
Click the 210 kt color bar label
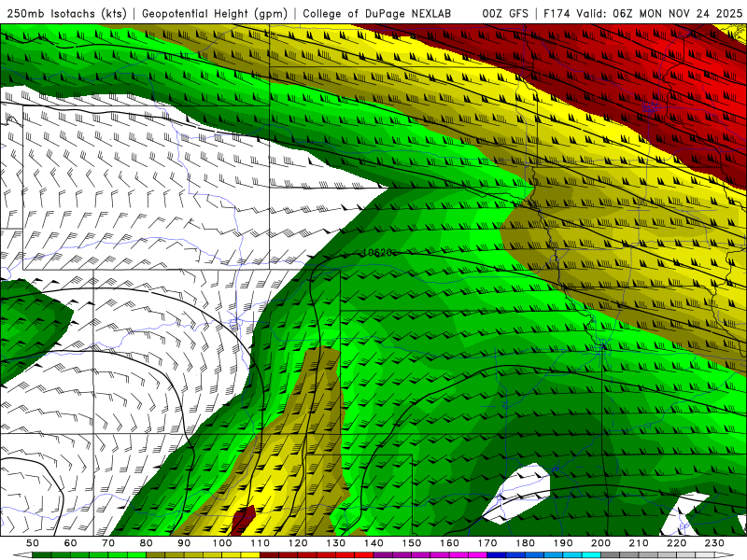(639, 543)
